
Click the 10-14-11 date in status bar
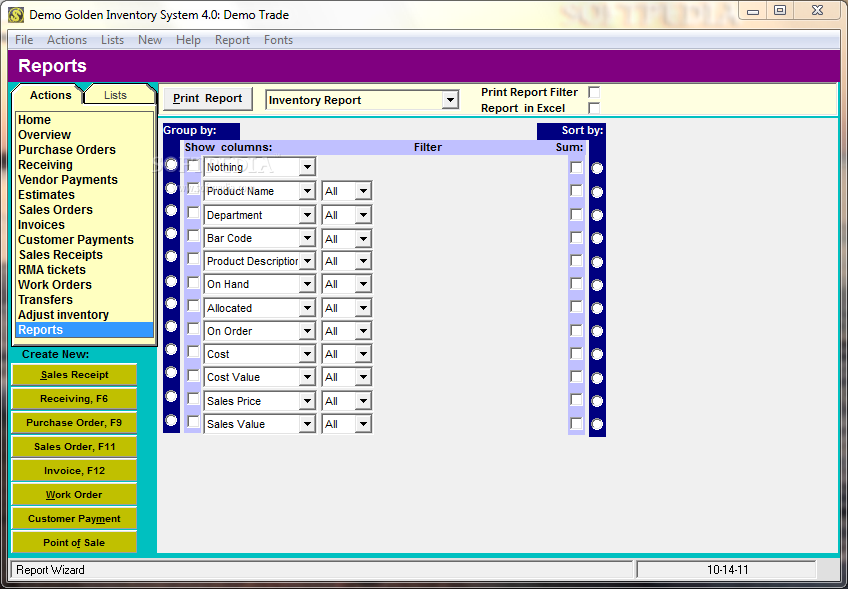(727, 570)
